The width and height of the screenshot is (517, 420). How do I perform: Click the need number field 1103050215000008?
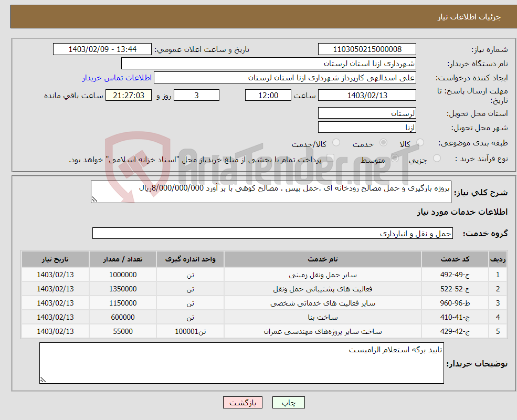[x=367, y=49]
